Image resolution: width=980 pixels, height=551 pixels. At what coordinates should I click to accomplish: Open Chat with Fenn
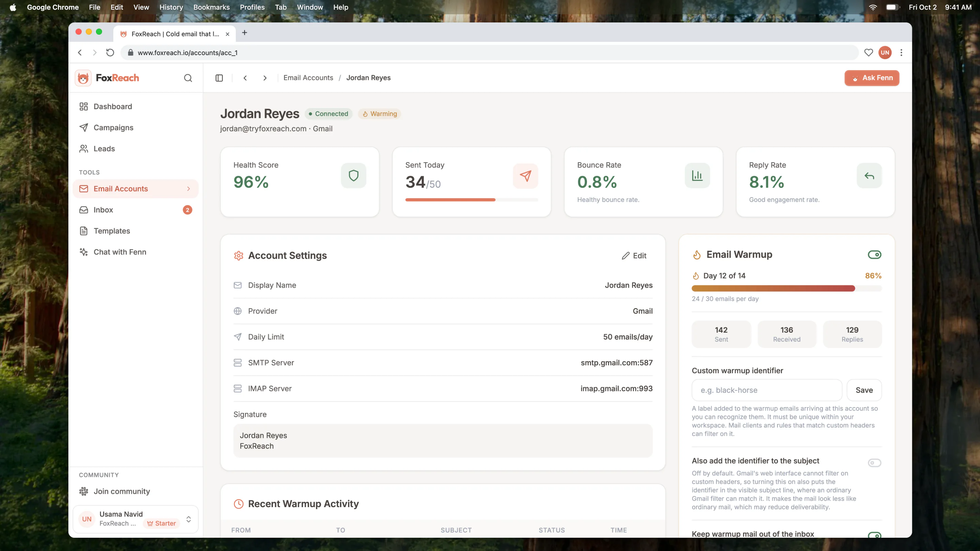tap(135, 252)
